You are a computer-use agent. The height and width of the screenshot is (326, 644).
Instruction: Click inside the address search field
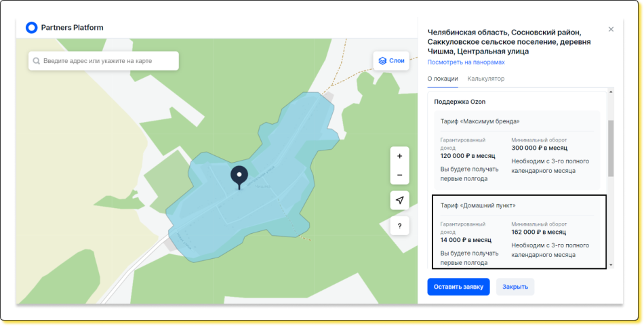(104, 61)
